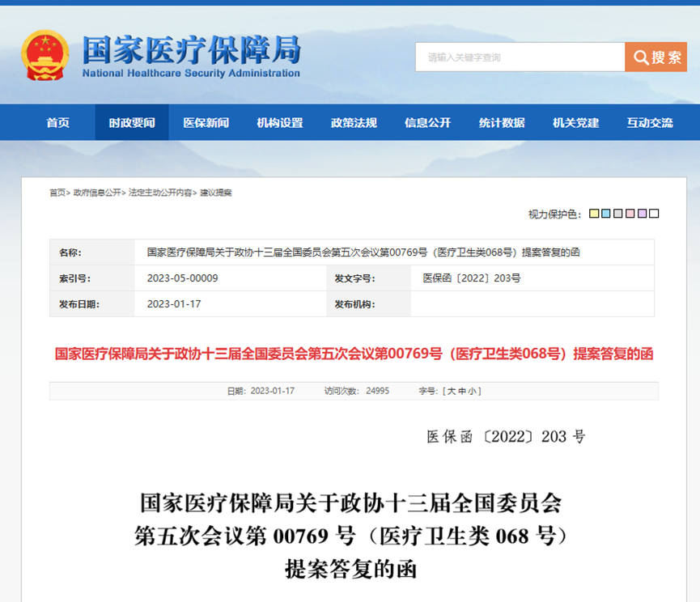This screenshot has width=700, height=602.
Task: Open the 机构设置 navigation tab
Action: tap(280, 123)
